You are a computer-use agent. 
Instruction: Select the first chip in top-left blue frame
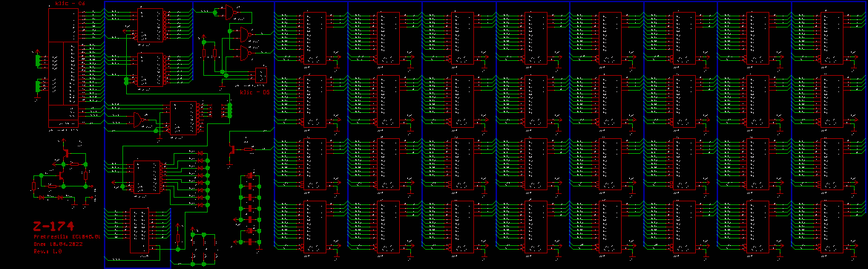pos(149,25)
